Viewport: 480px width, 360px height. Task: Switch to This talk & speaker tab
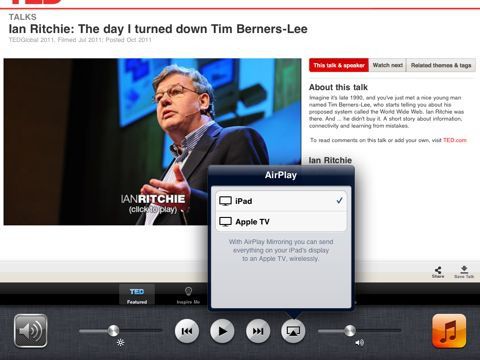339,65
